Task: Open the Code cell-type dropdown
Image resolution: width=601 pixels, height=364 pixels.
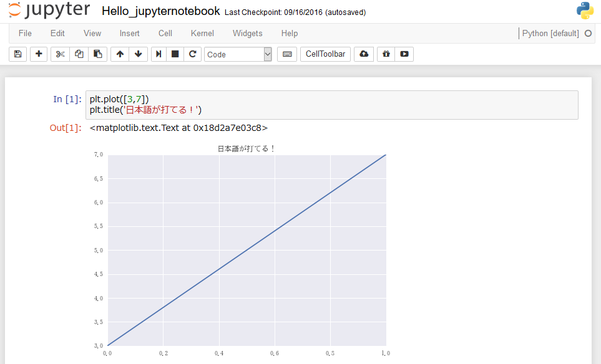Action: click(x=238, y=54)
